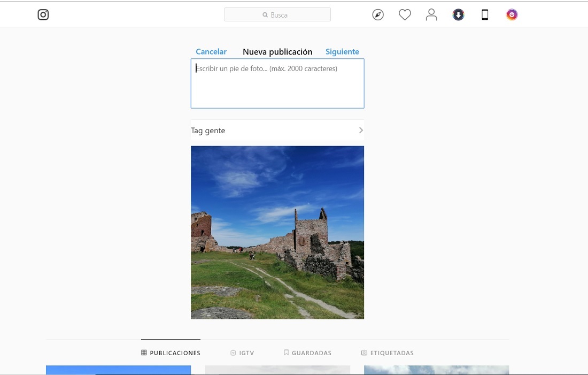Expand the Tag gente chevron

coord(361,131)
